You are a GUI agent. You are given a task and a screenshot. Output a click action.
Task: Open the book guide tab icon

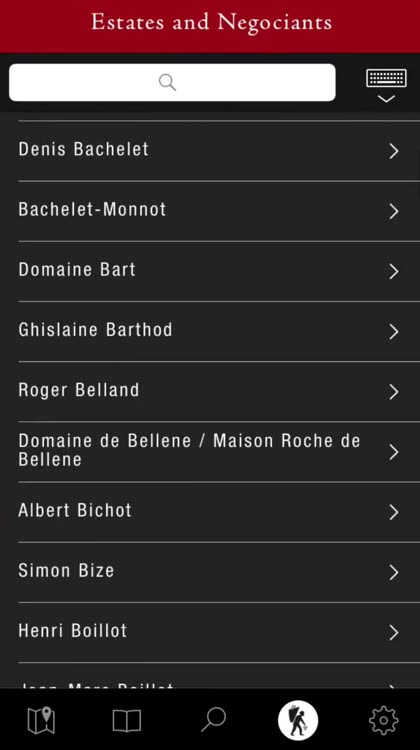click(126, 720)
